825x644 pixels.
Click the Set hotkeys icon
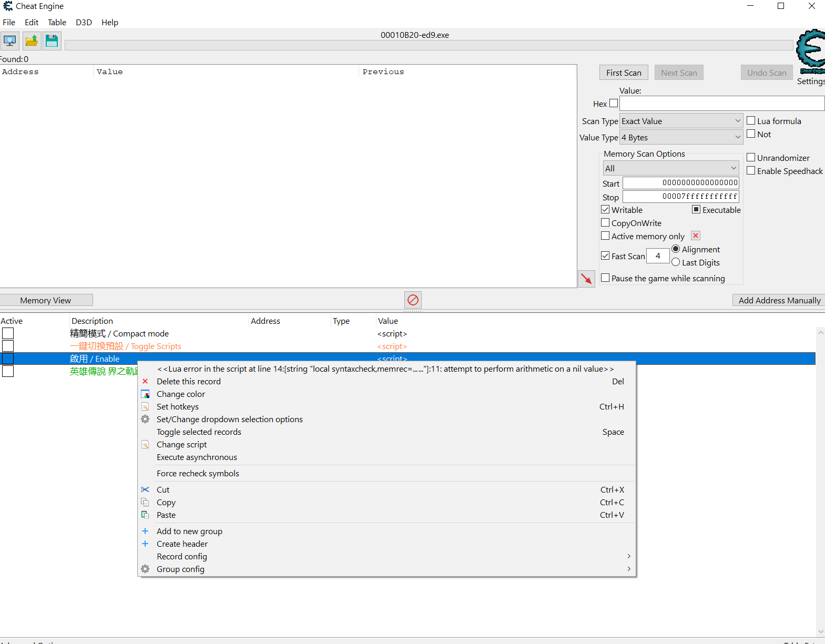(x=145, y=407)
